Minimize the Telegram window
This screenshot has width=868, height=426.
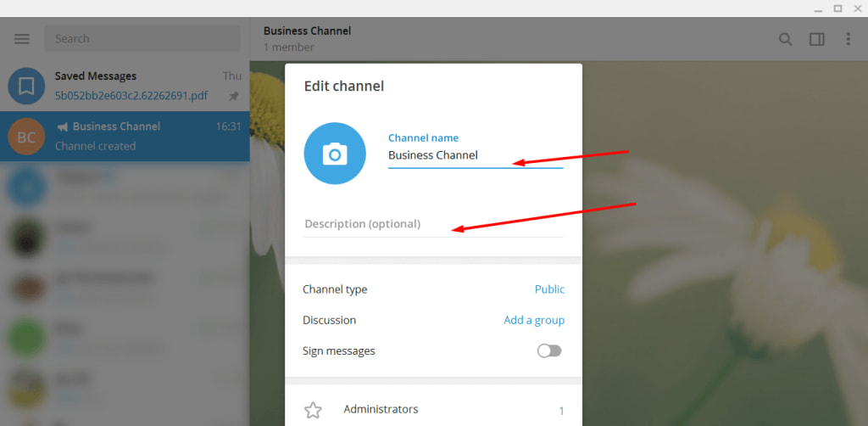point(819,8)
